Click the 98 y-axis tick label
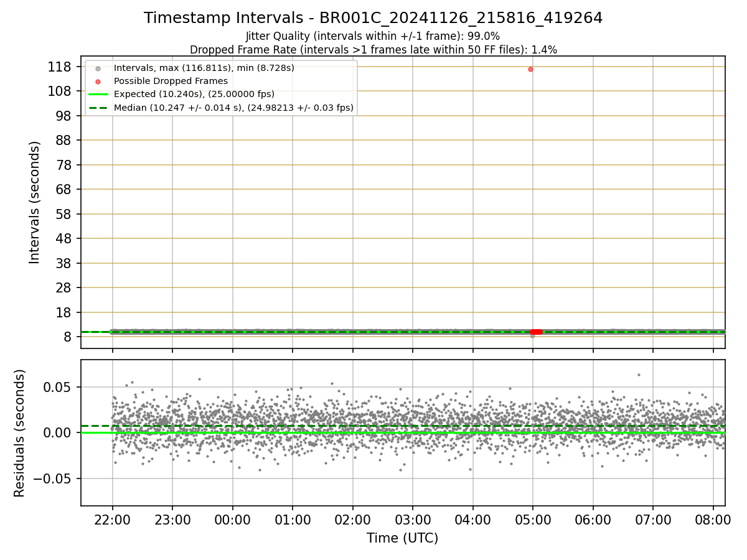Viewport: 747px width, 560px height. [64, 116]
